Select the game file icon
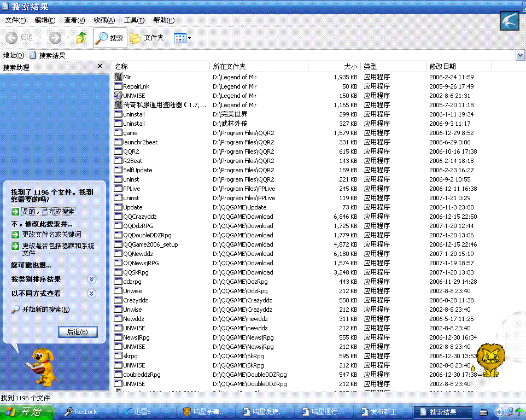This screenshot has width=526, height=420. click(118, 133)
